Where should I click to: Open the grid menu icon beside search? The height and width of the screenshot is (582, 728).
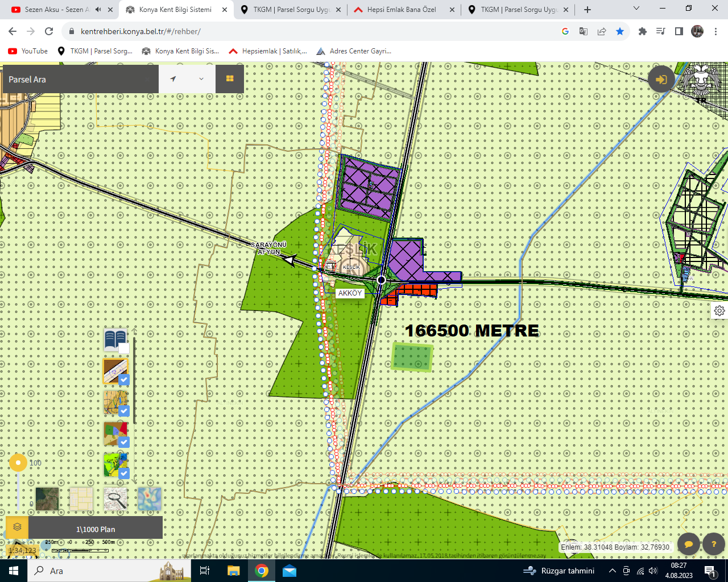coord(230,79)
